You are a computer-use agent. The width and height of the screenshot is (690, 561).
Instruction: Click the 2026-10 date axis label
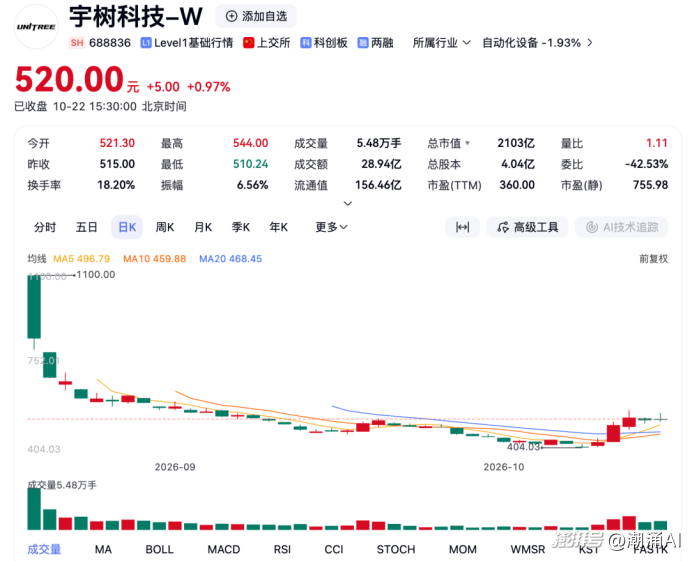tap(504, 467)
